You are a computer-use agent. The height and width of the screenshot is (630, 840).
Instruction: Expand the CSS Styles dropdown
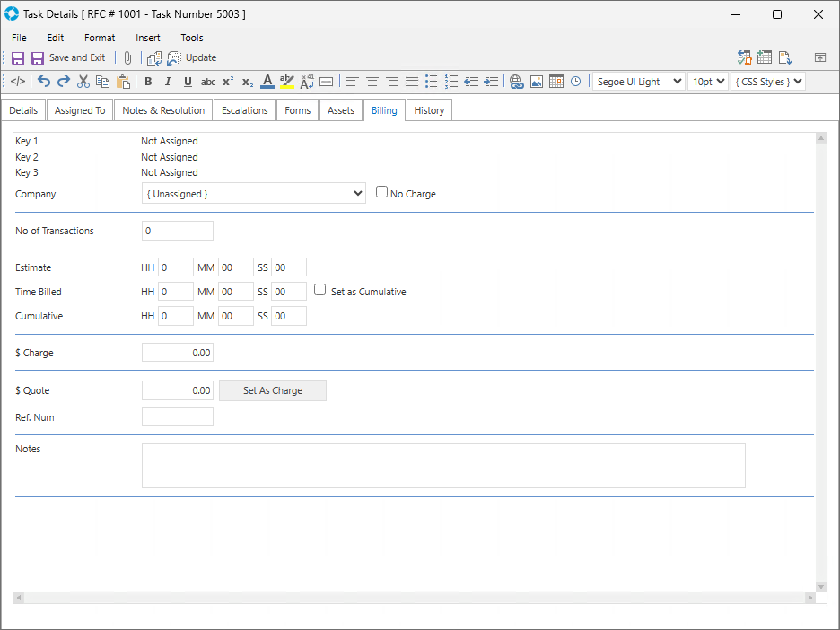[x=767, y=82]
